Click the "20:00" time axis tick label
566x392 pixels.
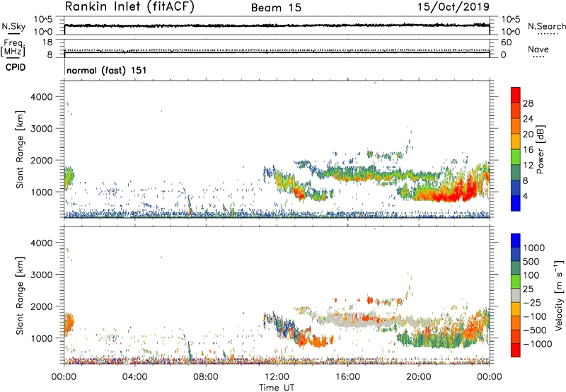click(419, 377)
